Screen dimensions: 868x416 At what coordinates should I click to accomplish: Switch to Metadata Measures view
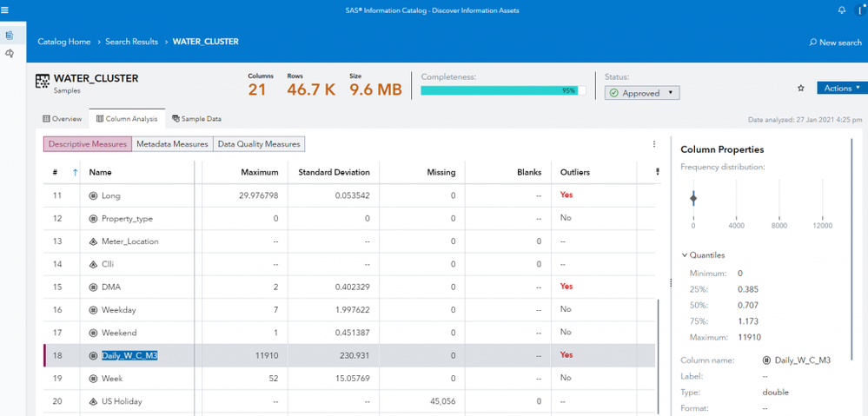(x=172, y=144)
